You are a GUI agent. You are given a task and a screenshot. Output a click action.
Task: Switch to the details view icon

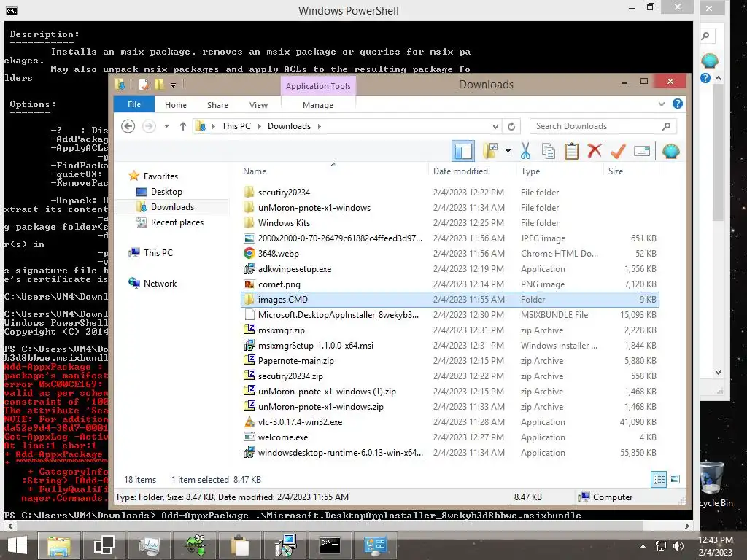click(659, 479)
